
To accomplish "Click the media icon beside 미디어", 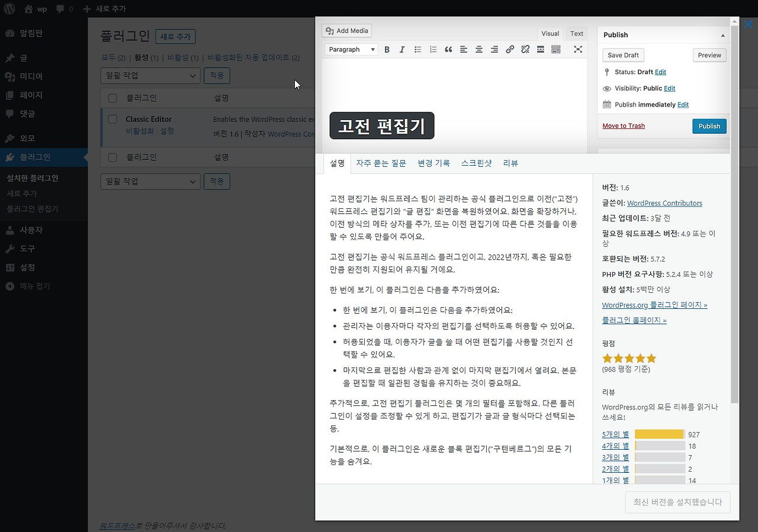I will coord(9,76).
